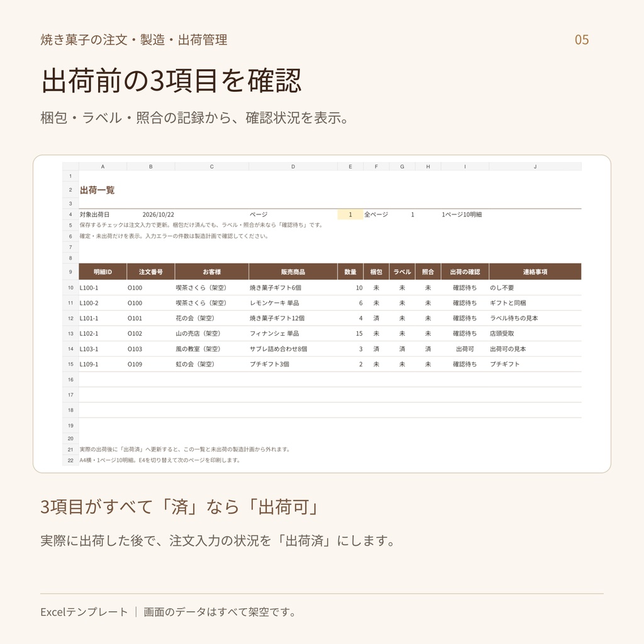The image size is (644, 644).
Task: Select the 販売商品 table header
Action: 293,272
